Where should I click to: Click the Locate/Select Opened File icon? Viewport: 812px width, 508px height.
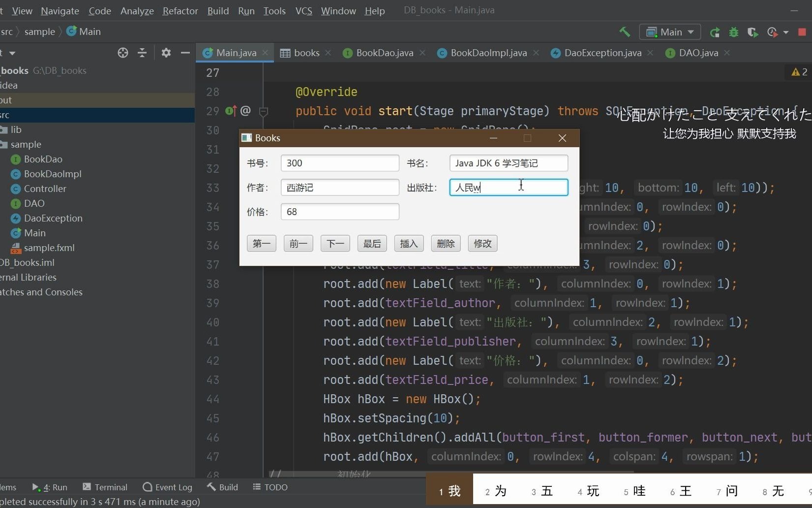(123, 53)
